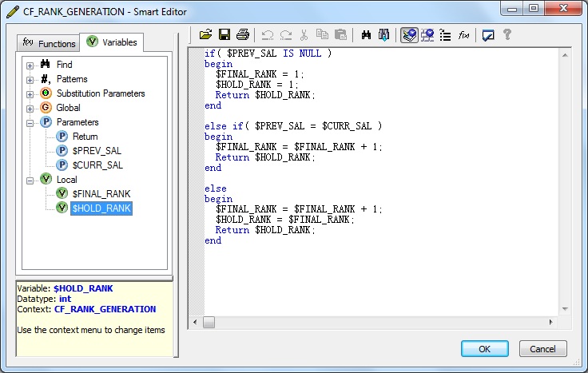Select Substitution Parameters in the tree
This screenshot has height=373, width=588.
click(101, 93)
